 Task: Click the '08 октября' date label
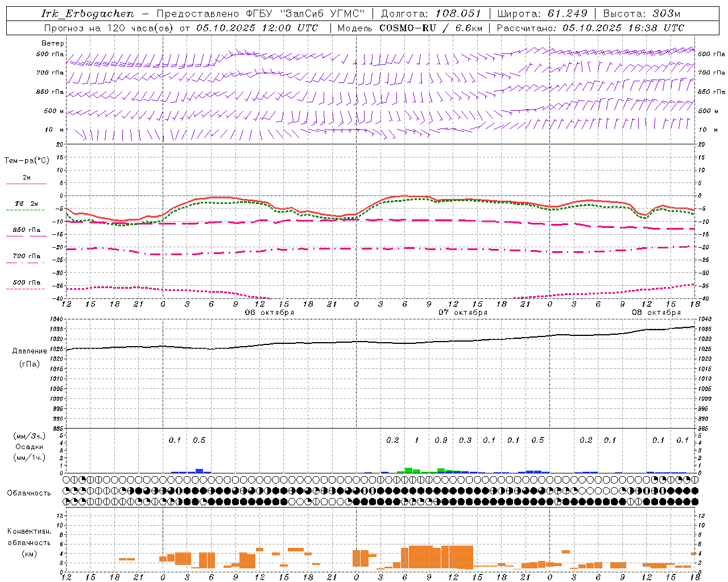click(x=656, y=312)
